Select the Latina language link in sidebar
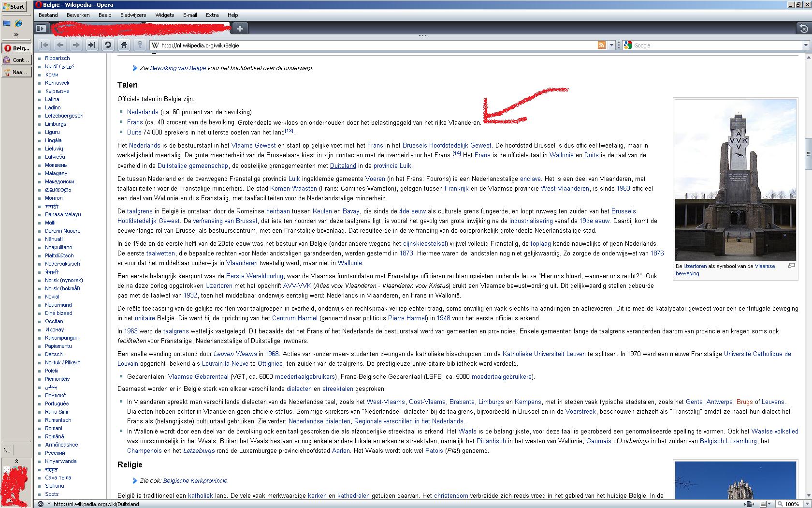The image size is (812, 508). pyautogui.click(x=52, y=99)
